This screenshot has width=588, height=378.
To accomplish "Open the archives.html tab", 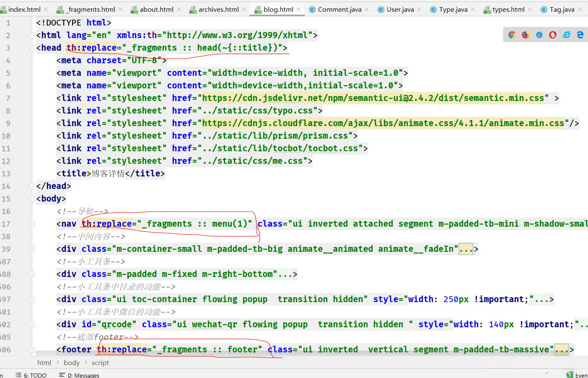I will [x=218, y=9].
